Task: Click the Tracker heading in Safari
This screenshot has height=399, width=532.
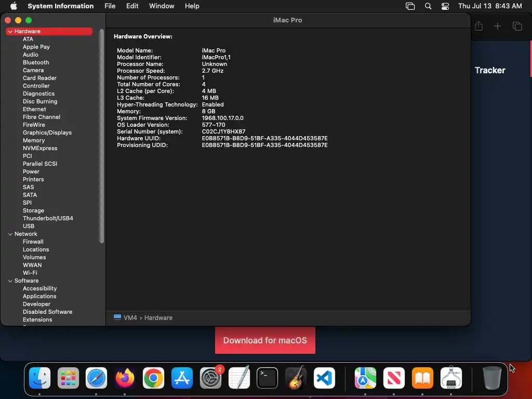Action: pyautogui.click(x=490, y=70)
